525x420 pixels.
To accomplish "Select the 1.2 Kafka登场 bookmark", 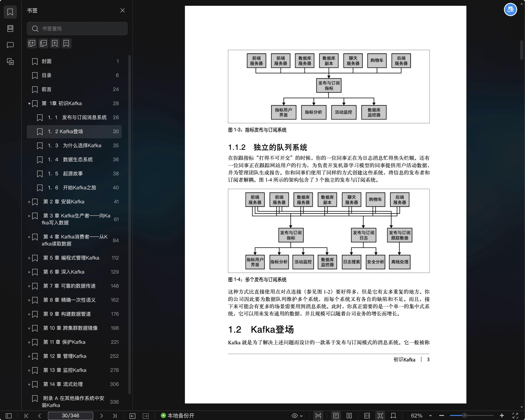I will pyautogui.click(x=74, y=132).
